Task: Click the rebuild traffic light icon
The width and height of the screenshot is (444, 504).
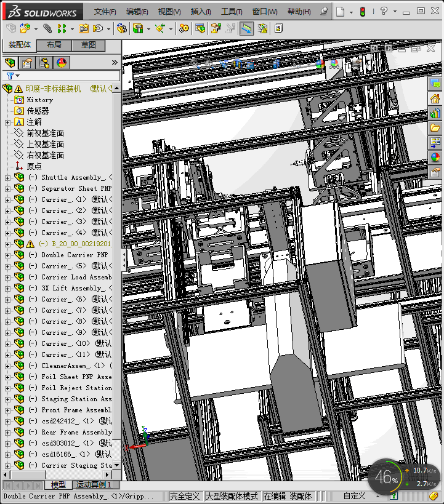Action: (363, 12)
